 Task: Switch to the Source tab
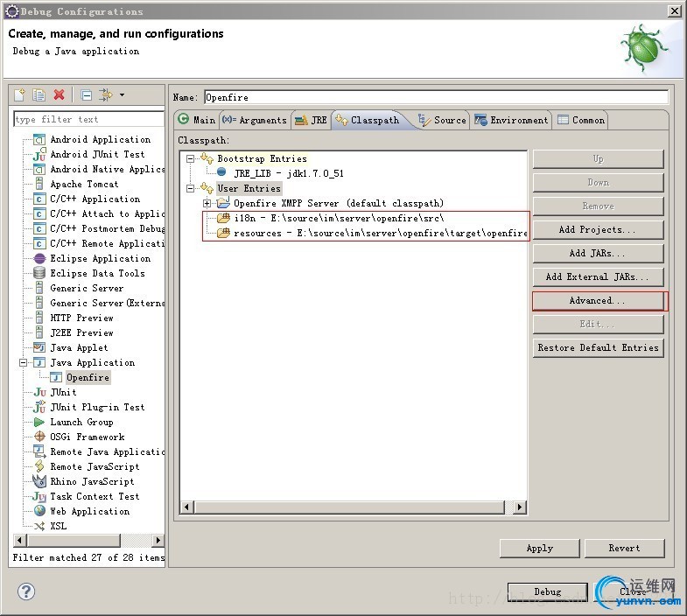pos(442,120)
